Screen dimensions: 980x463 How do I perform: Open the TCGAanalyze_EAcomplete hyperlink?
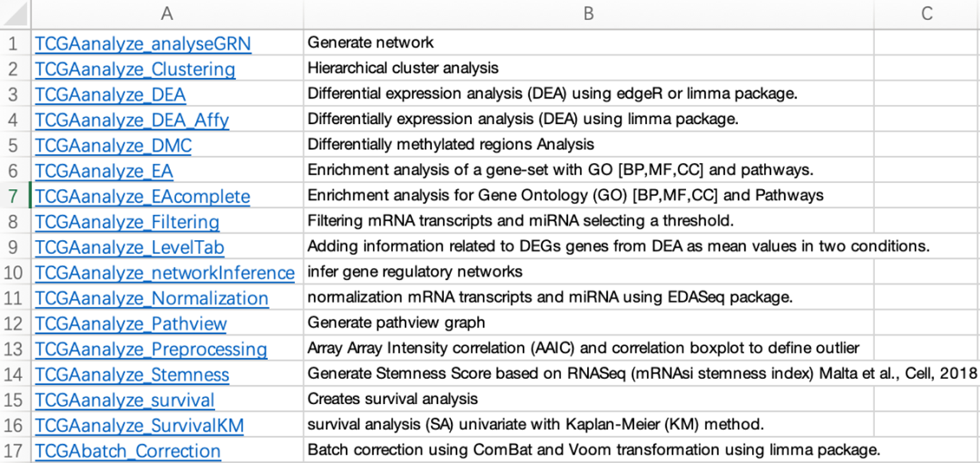142,197
